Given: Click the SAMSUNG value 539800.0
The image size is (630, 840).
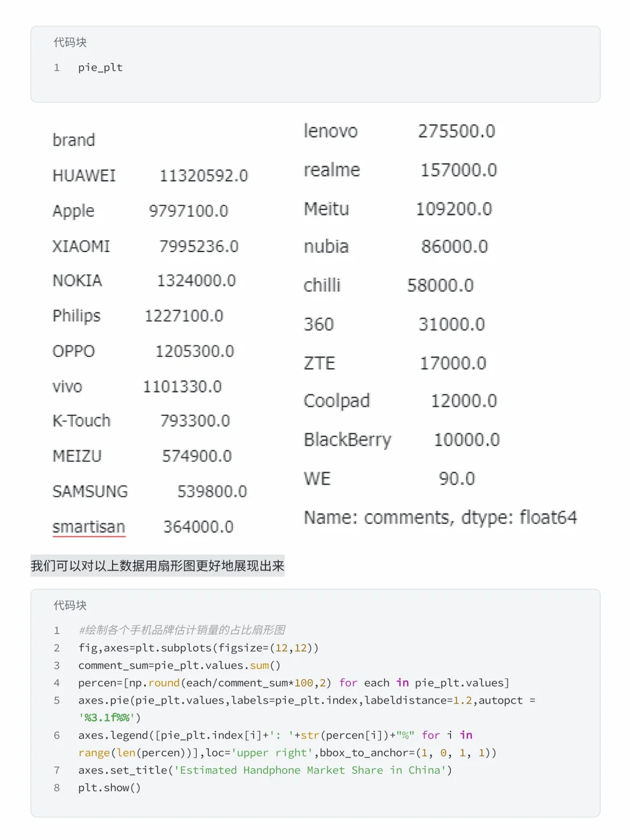Looking at the screenshot, I should click(212, 492).
